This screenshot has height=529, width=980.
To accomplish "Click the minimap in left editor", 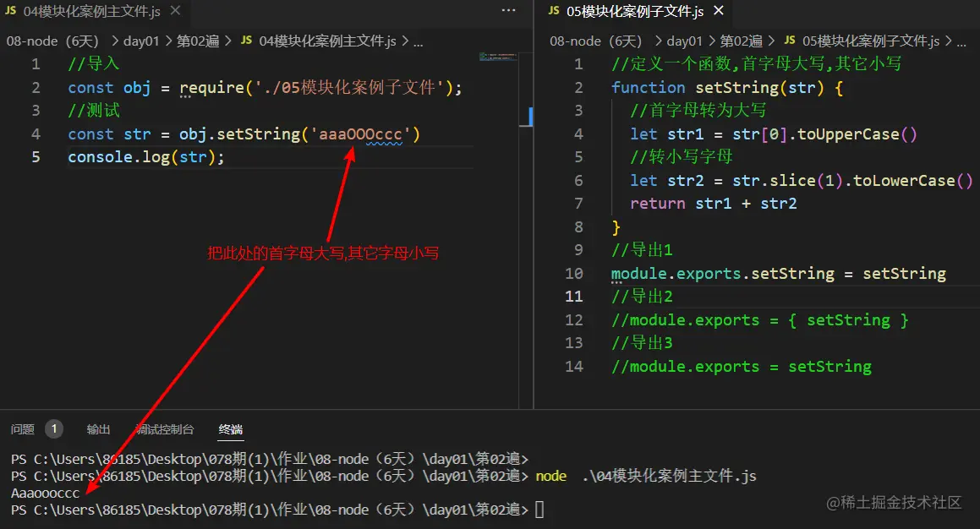I will (x=498, y=57).
